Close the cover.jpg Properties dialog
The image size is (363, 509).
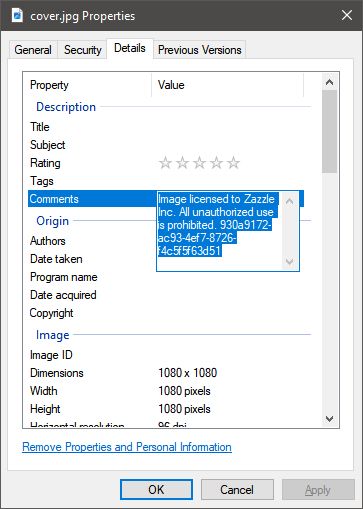[347, 15]
